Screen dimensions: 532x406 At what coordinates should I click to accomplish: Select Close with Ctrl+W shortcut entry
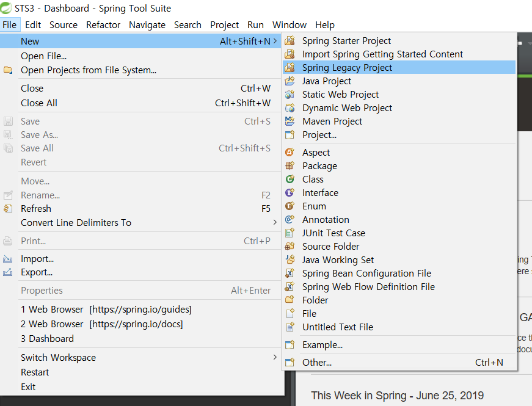142,88
